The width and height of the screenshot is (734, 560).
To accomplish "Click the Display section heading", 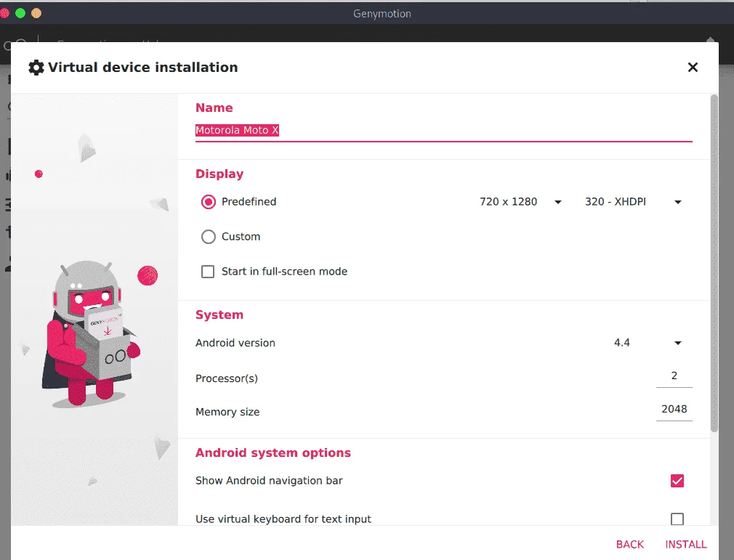I will click(219, 174).
